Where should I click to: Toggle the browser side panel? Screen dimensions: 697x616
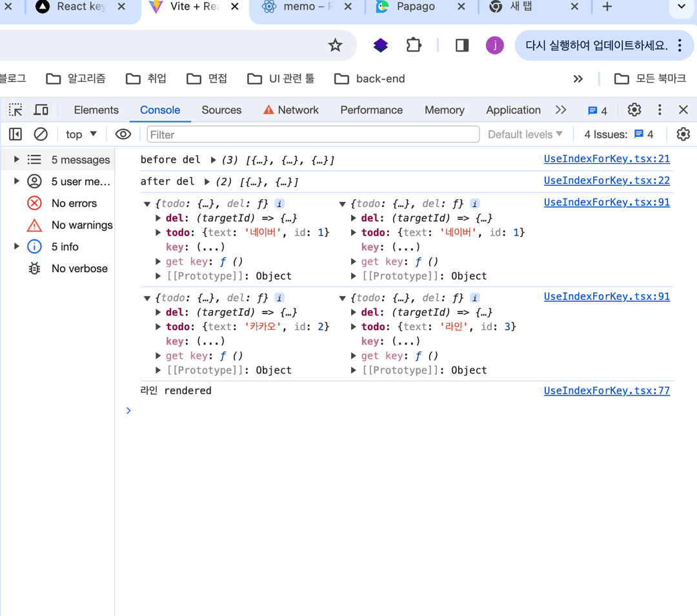[462, 45]
